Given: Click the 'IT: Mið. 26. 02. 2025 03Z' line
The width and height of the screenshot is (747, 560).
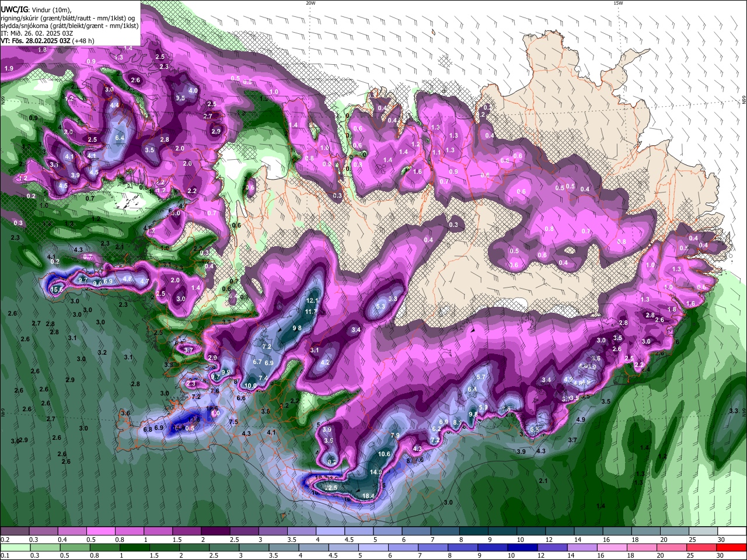Looking at the screenshot, I should 37,33.
